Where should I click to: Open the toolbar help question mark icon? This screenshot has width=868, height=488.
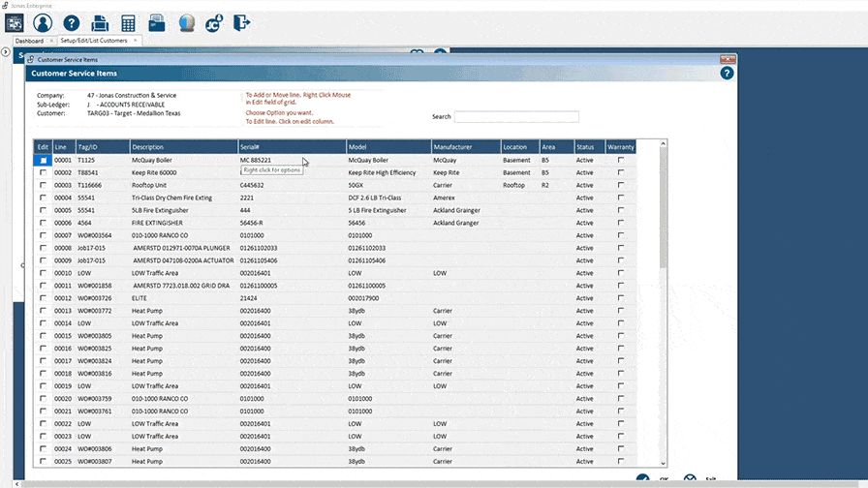point(72,23)
